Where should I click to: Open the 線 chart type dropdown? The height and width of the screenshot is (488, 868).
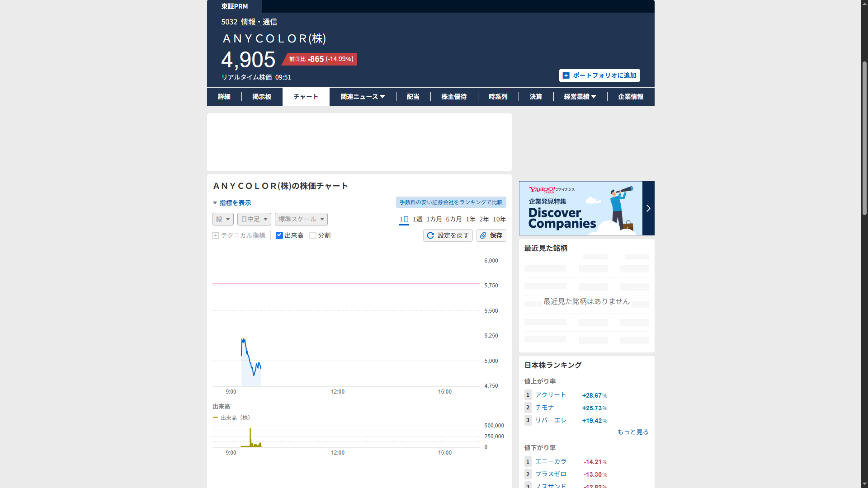223,219
